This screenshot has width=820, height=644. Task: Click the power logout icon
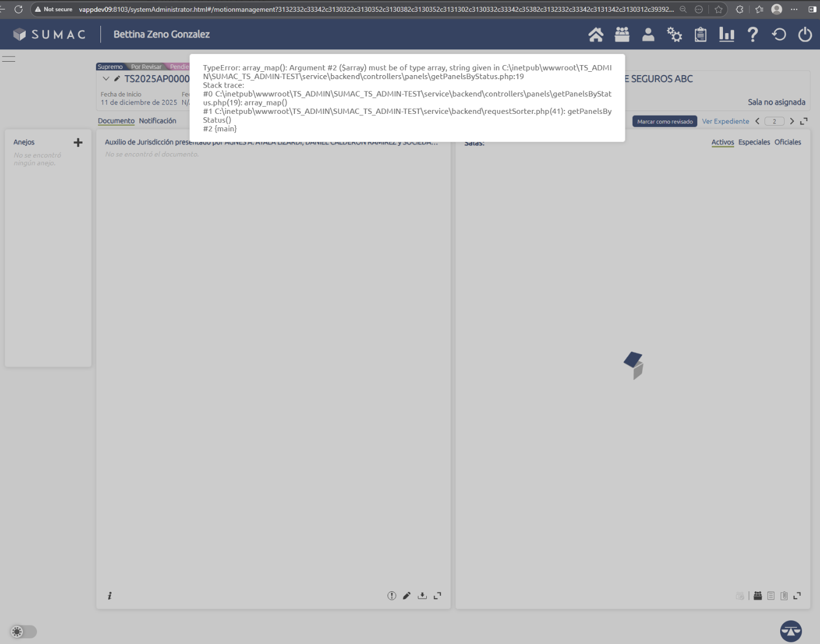click(x=805, y=35)
